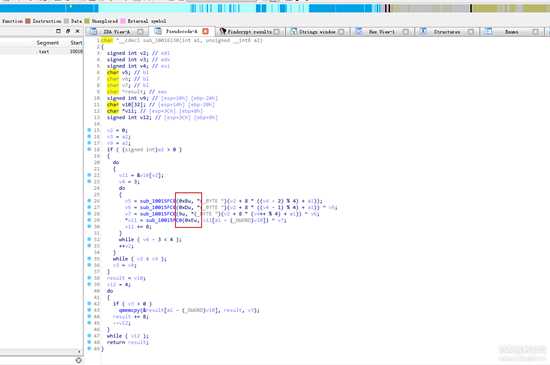Close the IDA View-A tab
Screen dimensions: 550x365
coord(140,32)
